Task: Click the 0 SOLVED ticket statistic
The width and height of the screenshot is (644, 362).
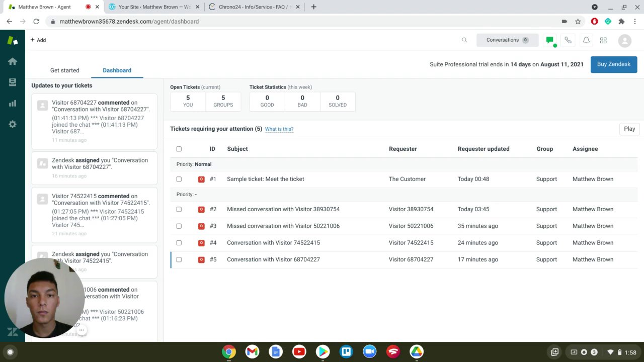Action: [x=338, y=102]
